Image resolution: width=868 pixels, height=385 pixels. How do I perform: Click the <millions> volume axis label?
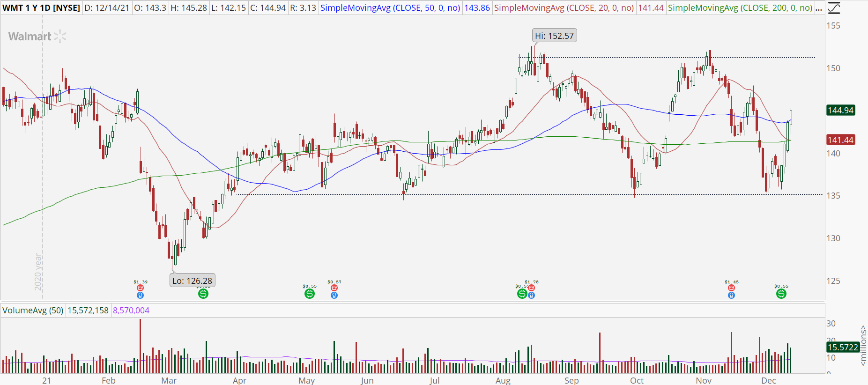863,346
